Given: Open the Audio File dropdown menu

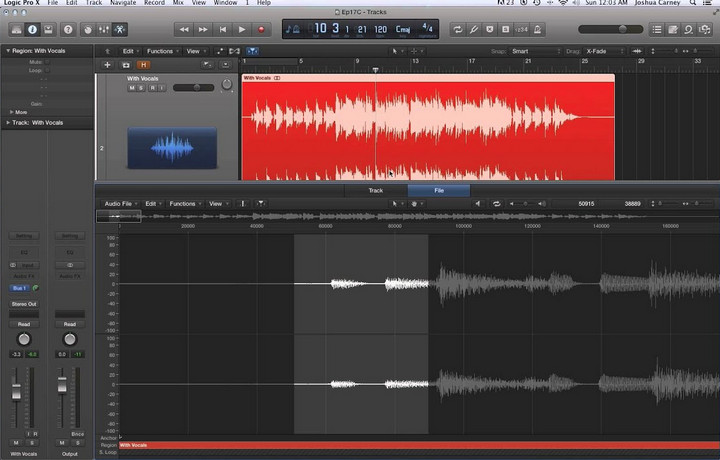Looking at the screenshot, I should (x=120, y=204).
